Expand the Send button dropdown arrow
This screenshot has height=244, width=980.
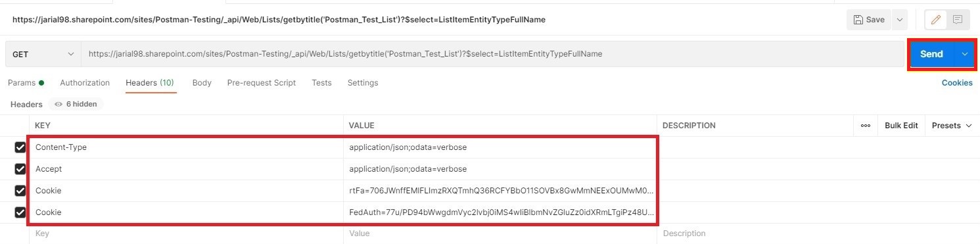[x=964, y=54]
